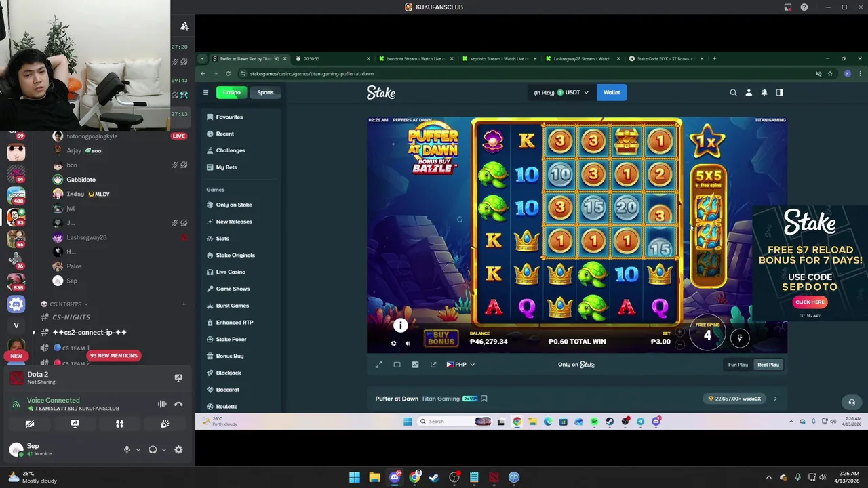Expand Discord headphone output options
This screenshot has height=488, width=868.
163,449
